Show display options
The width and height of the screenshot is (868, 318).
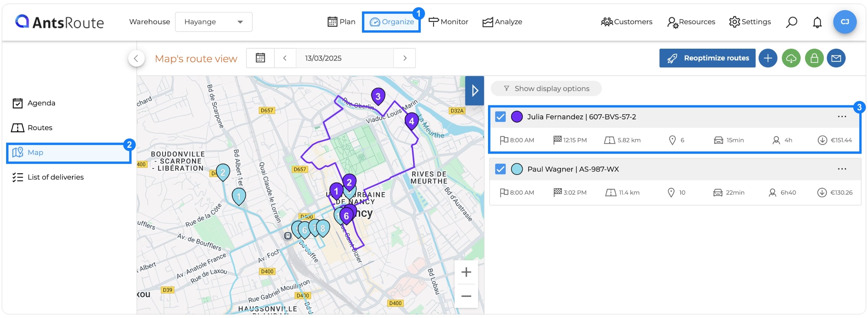coord(546,89)
